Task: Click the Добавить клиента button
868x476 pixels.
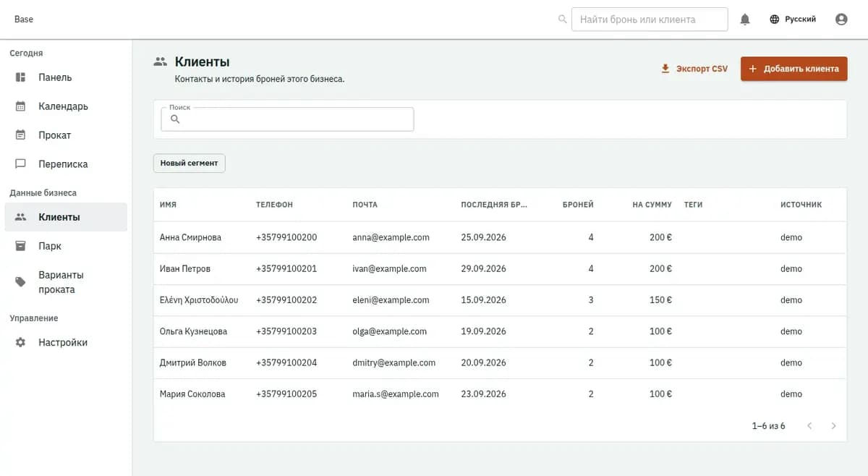Action: pos(793,69)
